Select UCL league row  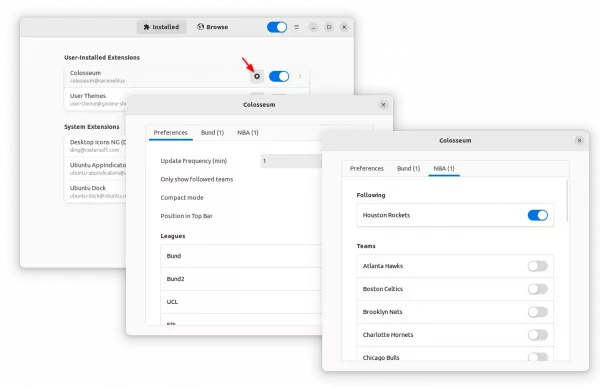[x=241, y=302]
